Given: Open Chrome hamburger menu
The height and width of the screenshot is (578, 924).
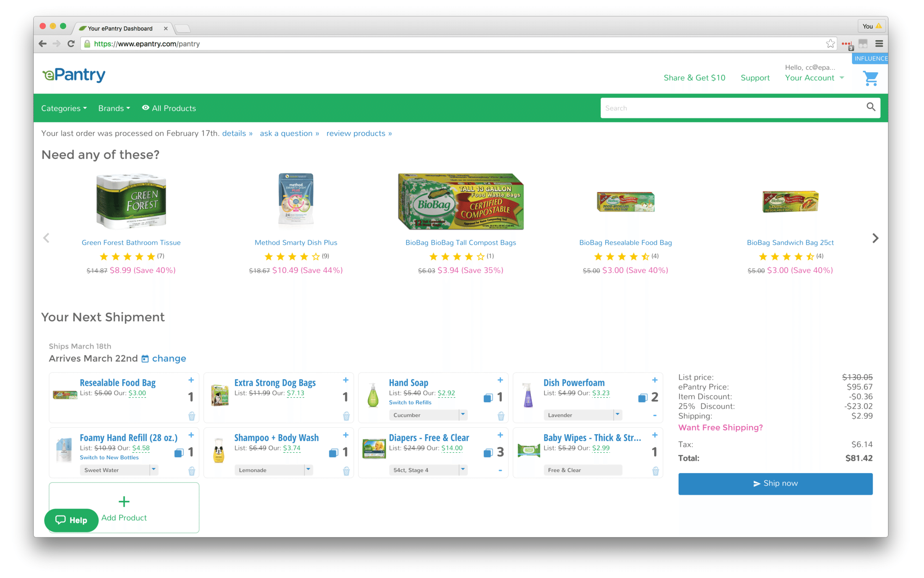Looking at the screenshot, I should 879,44.
